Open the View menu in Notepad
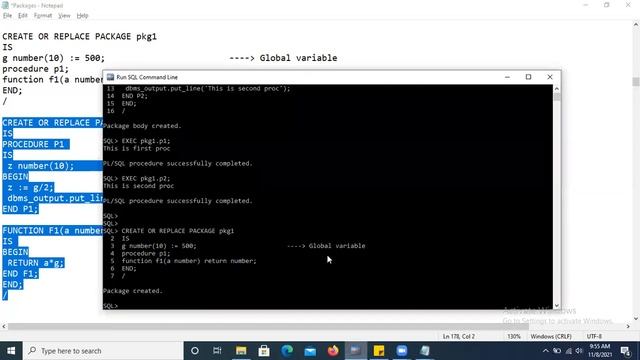This screenshot has height=360, width=640. click(x=64, y=16)
